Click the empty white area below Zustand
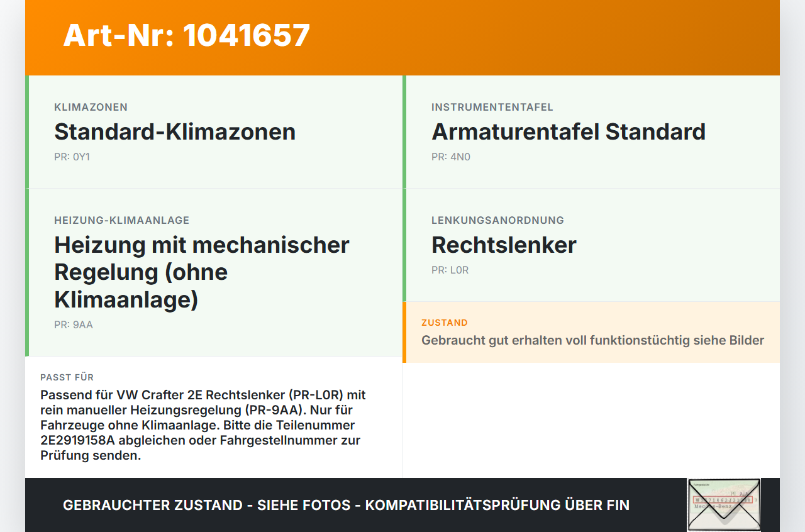 click(591, 420)
